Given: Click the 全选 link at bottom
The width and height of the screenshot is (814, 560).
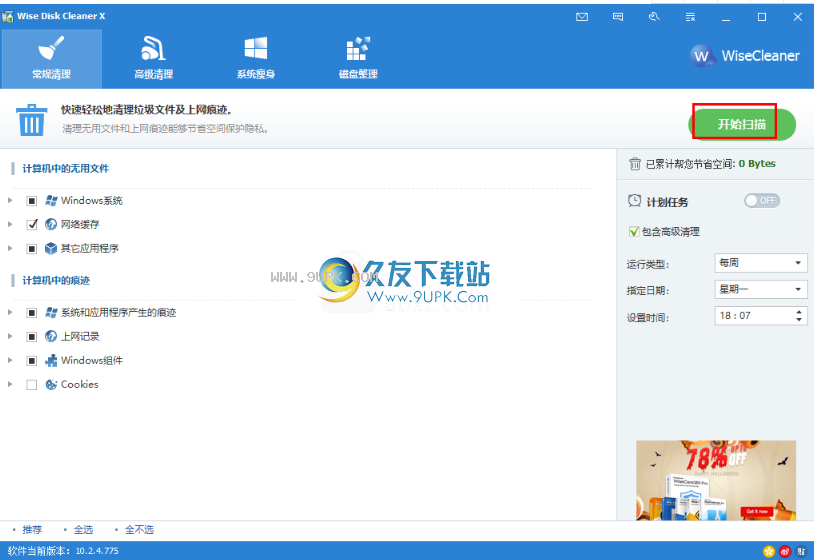Looking at the screenshot, I should pos(83,530).
